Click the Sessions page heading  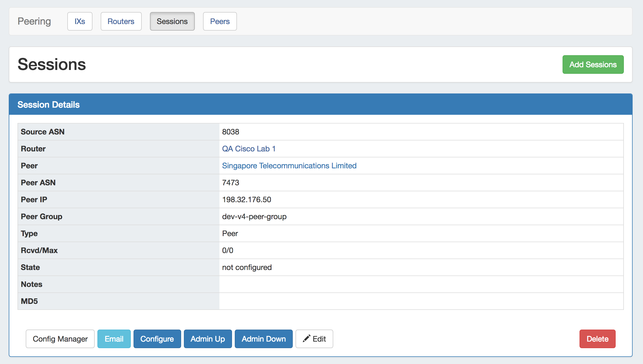pos(52,64)
